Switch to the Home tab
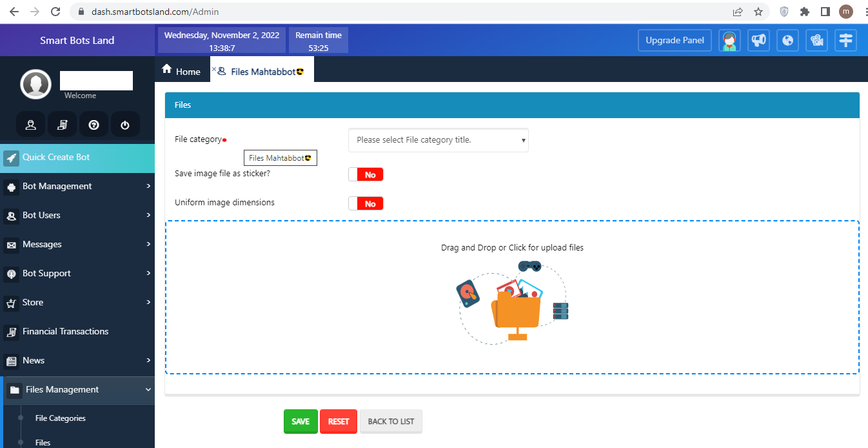Image resolution: width=868 pixels, height=448 pixels. pos(182,70)
